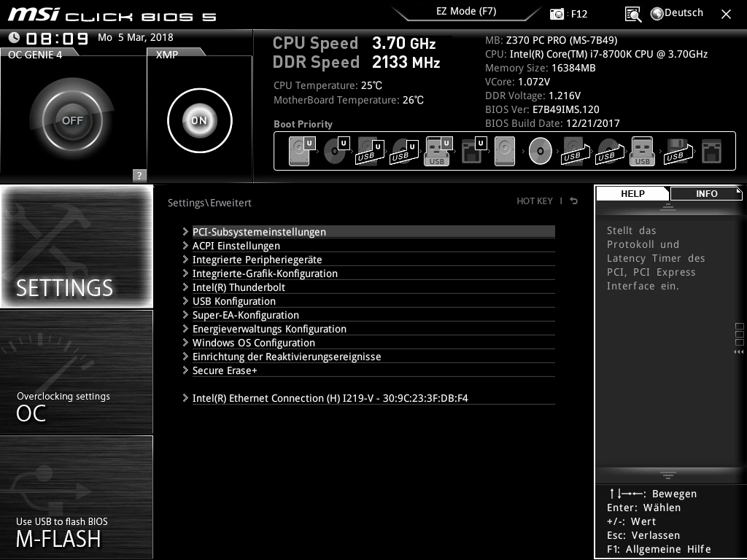The height and width of the screenshot is (560, 747).
Task: Switch to the INFO tab
Action: click(x=706, y=194)
